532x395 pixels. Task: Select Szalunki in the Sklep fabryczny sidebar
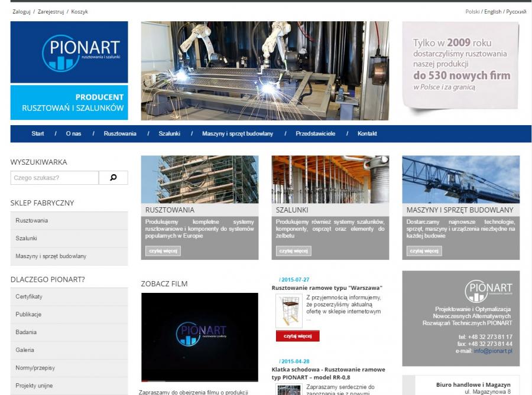tap(69, 239)
